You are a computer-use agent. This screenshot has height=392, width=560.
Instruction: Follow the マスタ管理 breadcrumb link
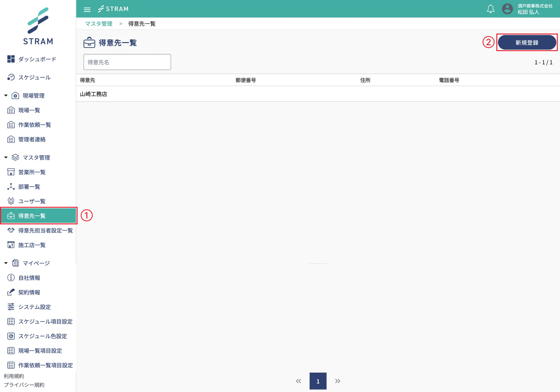pyautogui.click(x=99, y=24)
